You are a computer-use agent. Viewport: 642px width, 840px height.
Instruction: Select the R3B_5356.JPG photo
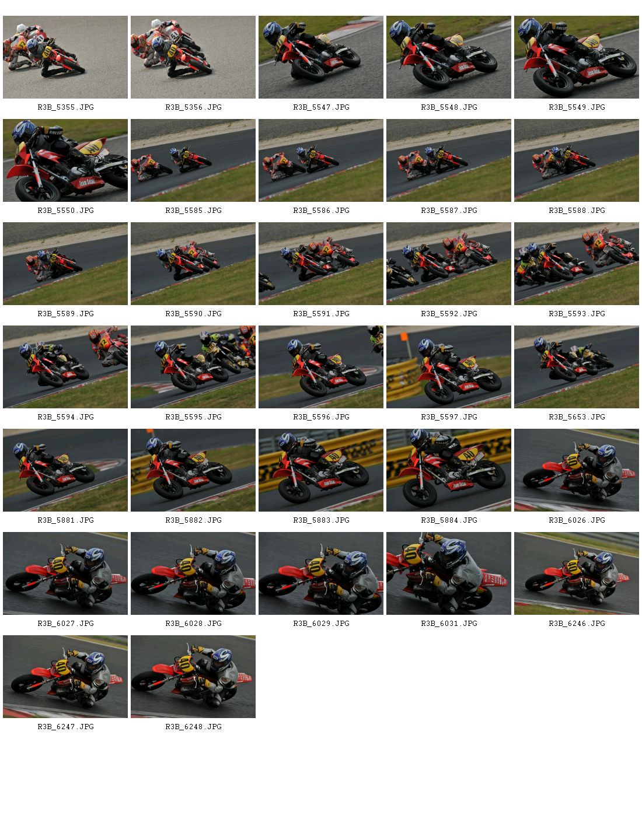193,57
